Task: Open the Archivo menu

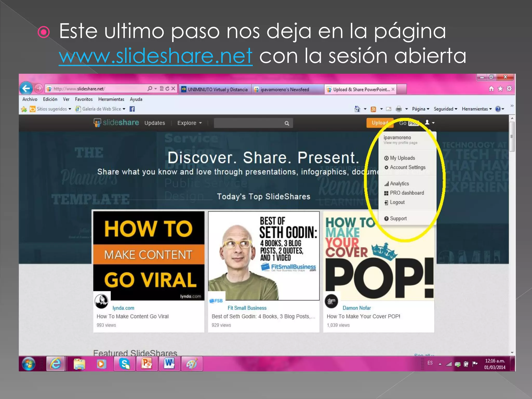Action: [x=30, y=99]
